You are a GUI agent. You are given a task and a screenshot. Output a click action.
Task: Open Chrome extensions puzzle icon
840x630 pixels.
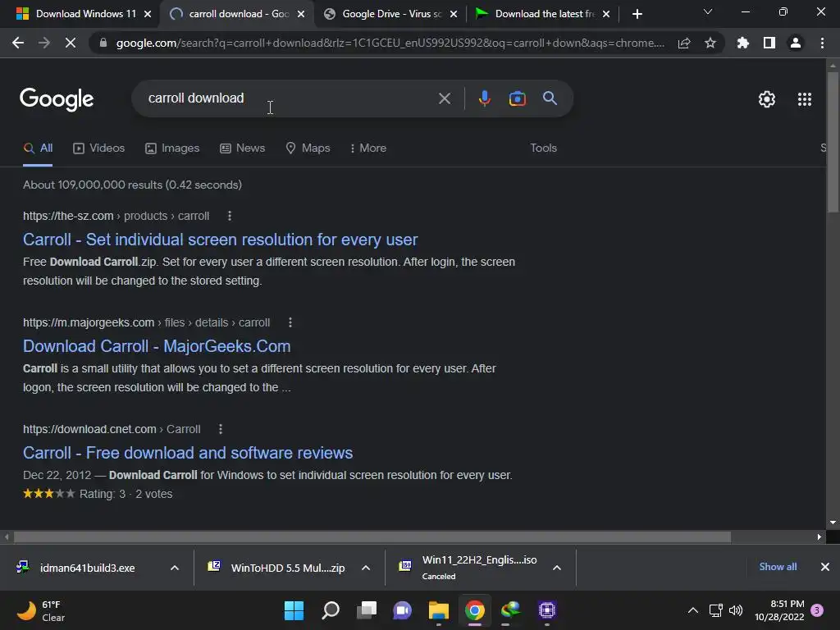tap(743, 43)
